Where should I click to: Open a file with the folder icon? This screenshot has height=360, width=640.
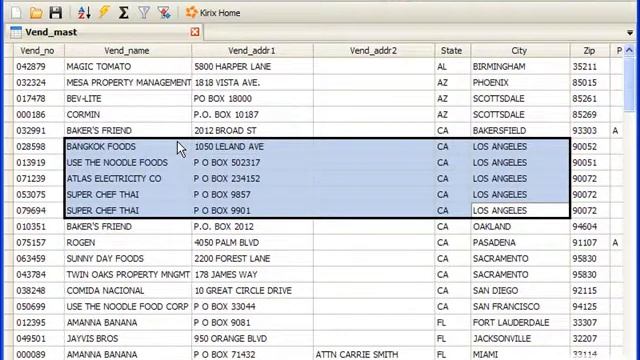coord(36,13)
